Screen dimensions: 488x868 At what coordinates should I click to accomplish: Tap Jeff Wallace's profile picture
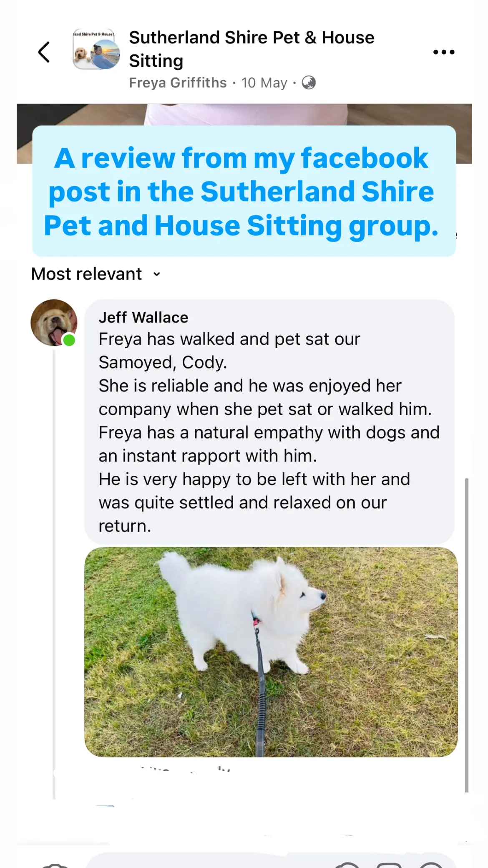click(54, 323)
